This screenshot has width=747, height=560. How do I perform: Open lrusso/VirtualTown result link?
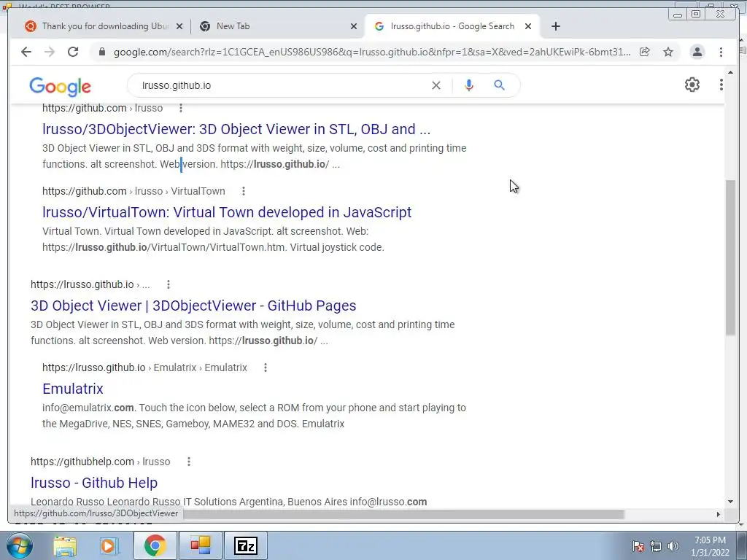(227, 212)
